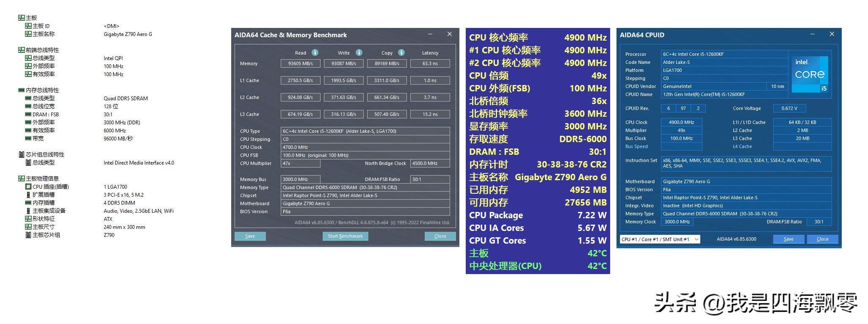Click the Write info icon in benchmark
The image size is (868, 324).
pos(359,52)
